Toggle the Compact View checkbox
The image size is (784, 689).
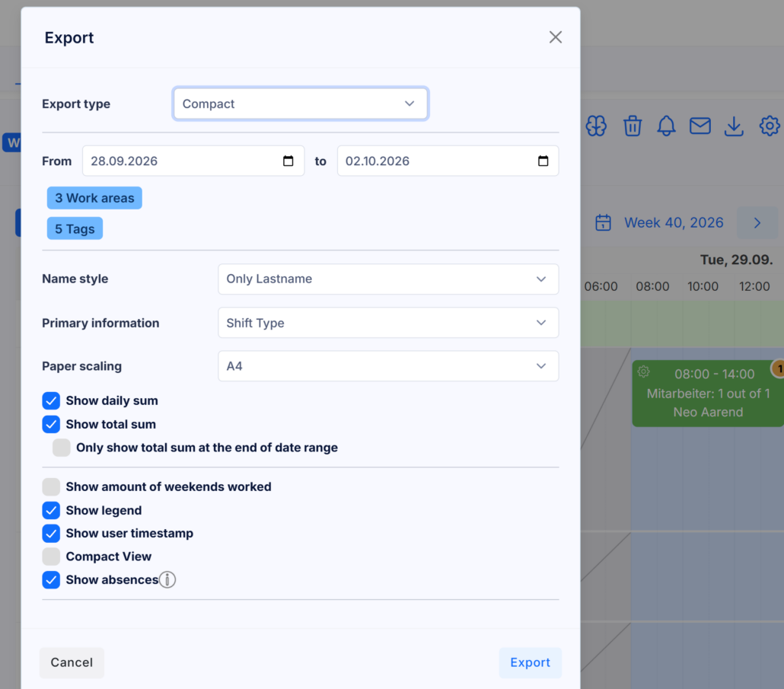pos(51,557)
